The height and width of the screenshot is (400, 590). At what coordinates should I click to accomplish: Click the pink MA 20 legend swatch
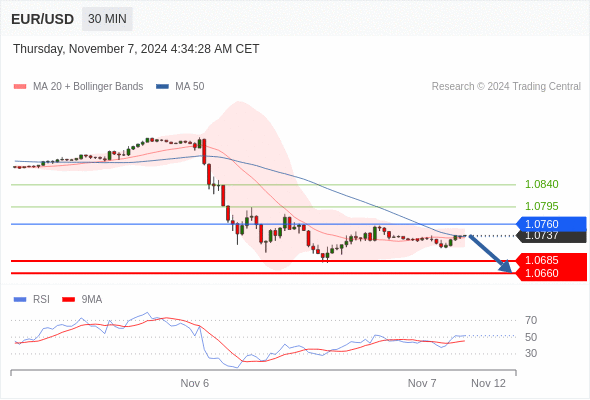[x=20, y=87]
